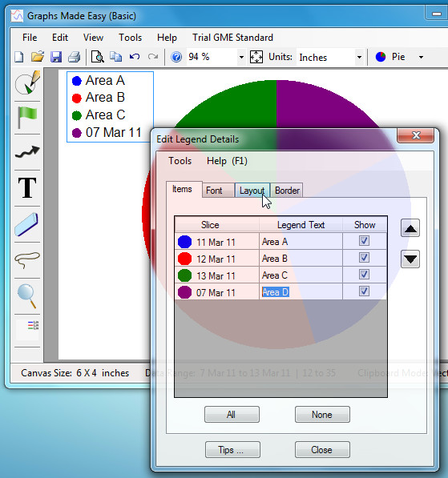This screenshot has height=478, width=448.
Task: Click green swatch for 13 Mar 11
Action: 184,275
